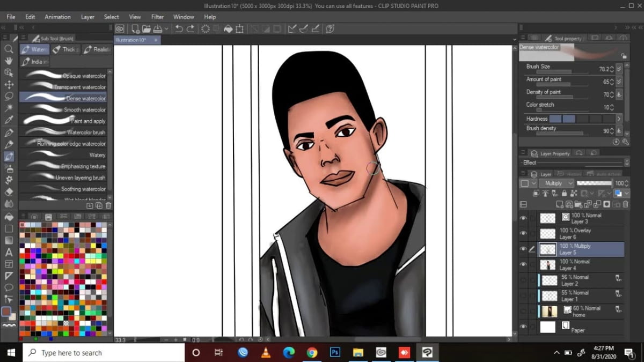Screen dimensions: 644x362
Task: Open Photoshop from the taskbar
Action: pyautogui.click(x=335, y=352)
